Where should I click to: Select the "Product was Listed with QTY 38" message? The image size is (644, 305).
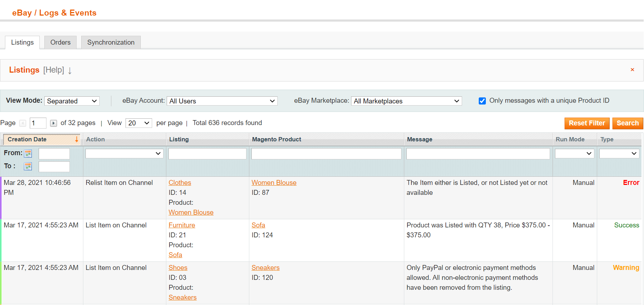point(478,230)
